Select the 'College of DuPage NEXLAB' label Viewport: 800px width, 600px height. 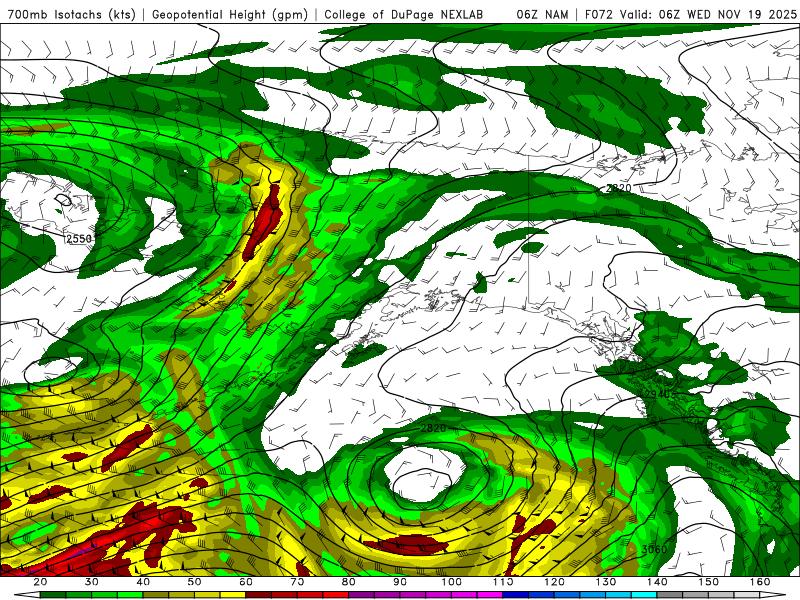404,15
